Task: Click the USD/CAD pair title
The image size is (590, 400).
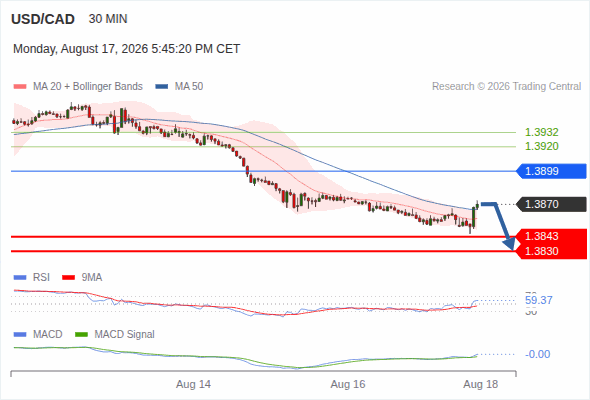Action: tap(43, 19)
